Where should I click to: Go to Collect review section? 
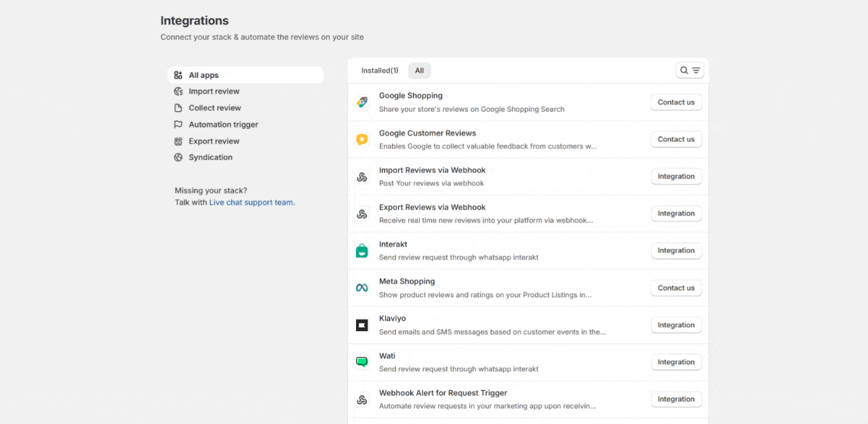tap(214, 108)
